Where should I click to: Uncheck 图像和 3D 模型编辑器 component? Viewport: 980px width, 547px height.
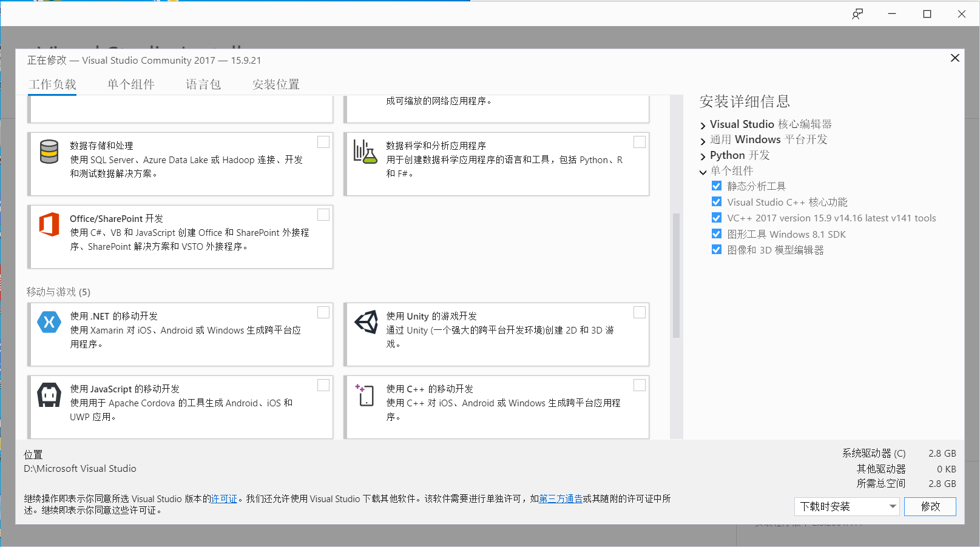pyautogui.click(x=717, y=249)
